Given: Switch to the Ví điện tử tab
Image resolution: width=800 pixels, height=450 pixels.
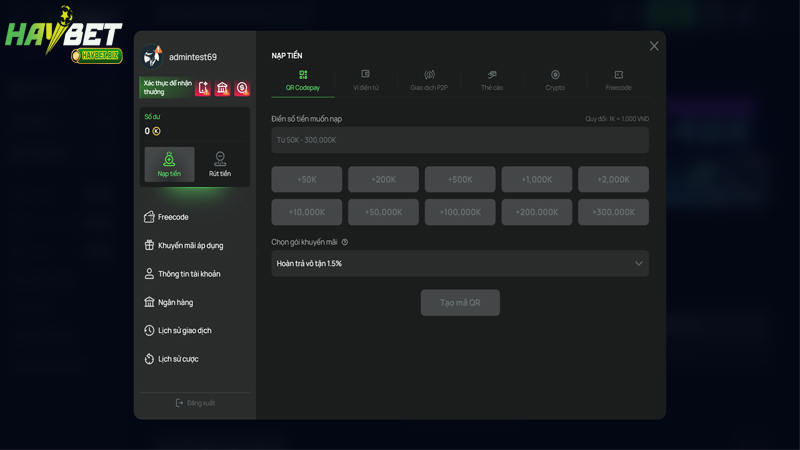Looking at the screenshot, I should pos(365,80).
